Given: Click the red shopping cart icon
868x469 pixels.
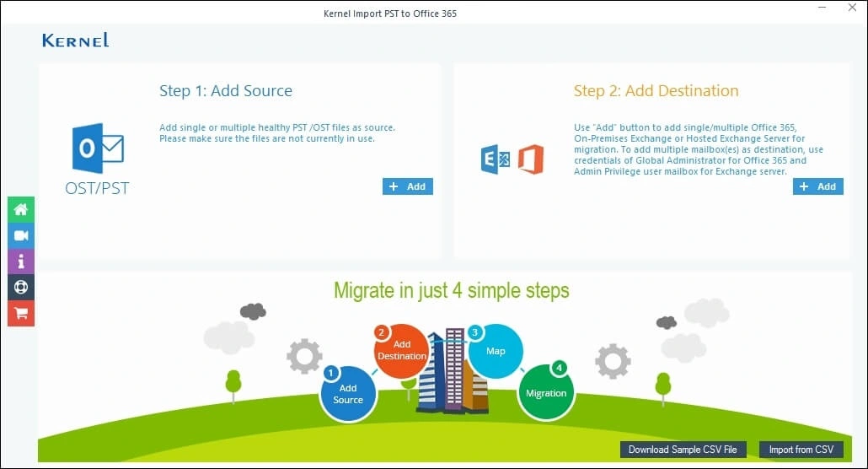Looking at the screenshot, I should click(21, 313).
